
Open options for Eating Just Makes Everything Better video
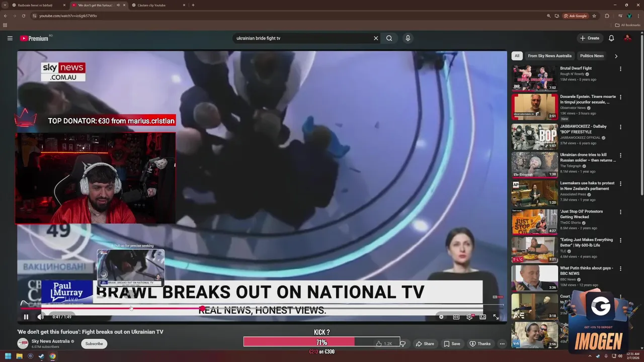tap(620, 240)
